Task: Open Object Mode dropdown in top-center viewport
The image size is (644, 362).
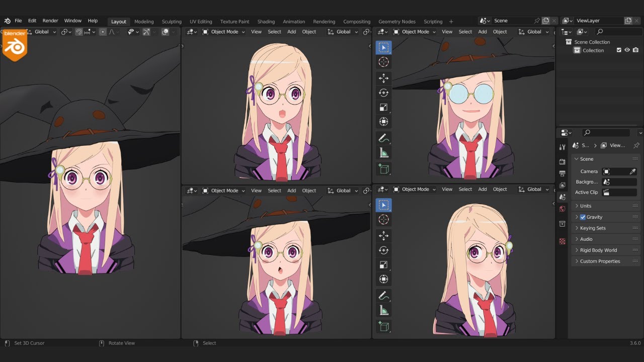Action: (223, 32)
